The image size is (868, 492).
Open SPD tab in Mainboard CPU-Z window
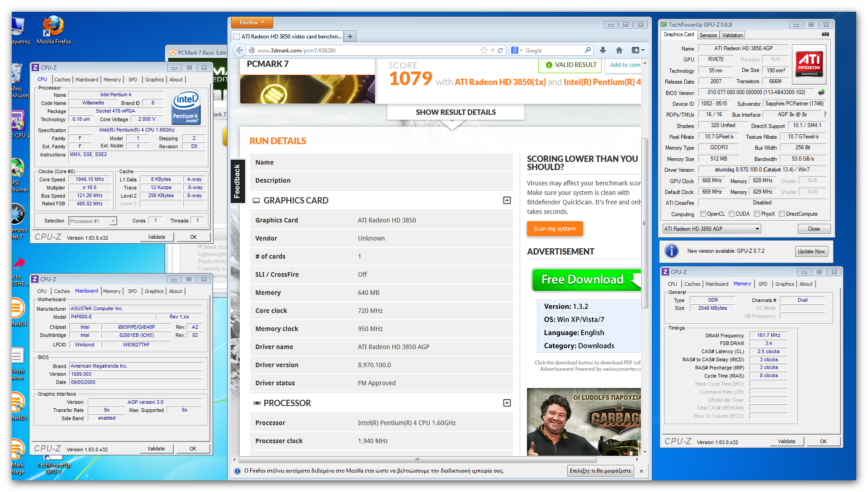(x=132, y=291)
